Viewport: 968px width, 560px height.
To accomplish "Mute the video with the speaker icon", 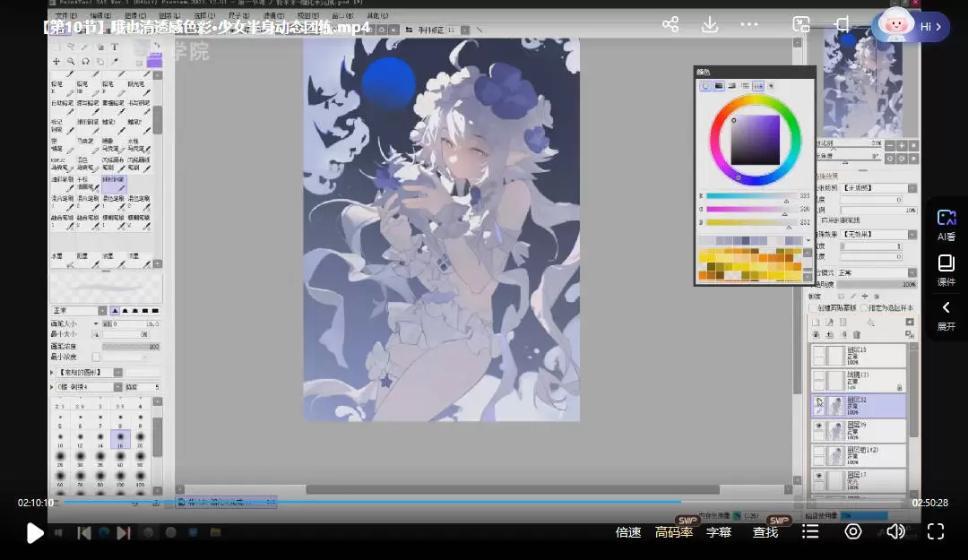I will coord(895,531).
